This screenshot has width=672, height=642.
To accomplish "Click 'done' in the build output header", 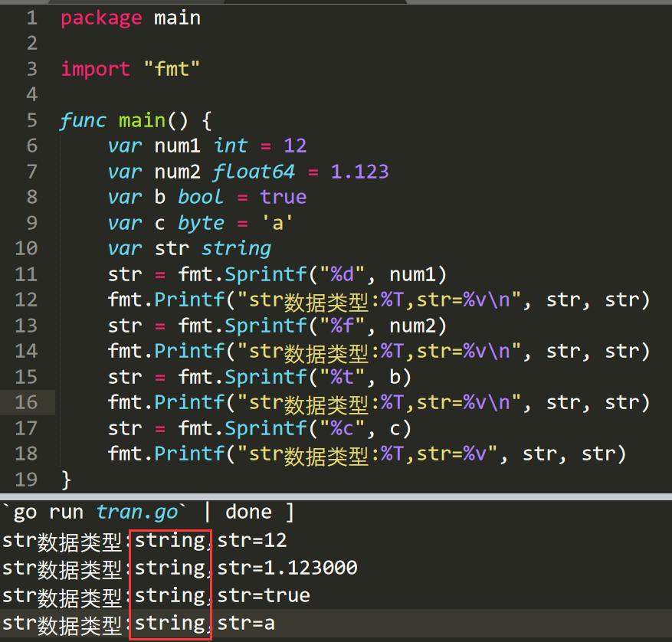I will [248, 513].
